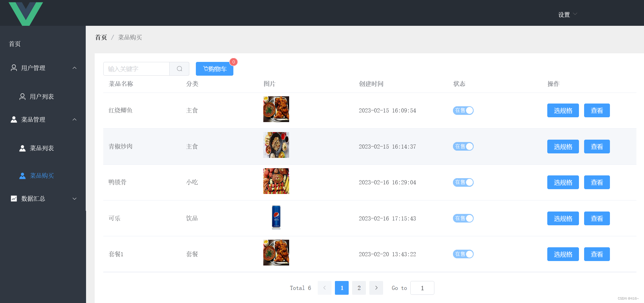Open the 红烧鲫鱼 dish thumbnail
644x303 pixels.
click(276, 109)
